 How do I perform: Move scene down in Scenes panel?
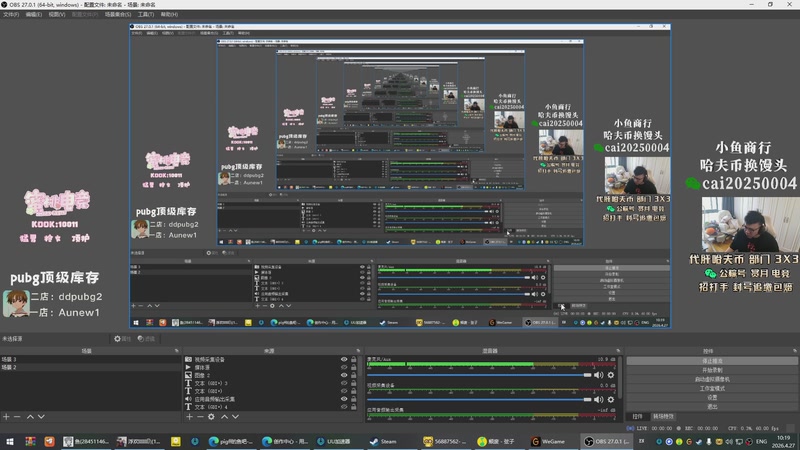pos(41,417)
